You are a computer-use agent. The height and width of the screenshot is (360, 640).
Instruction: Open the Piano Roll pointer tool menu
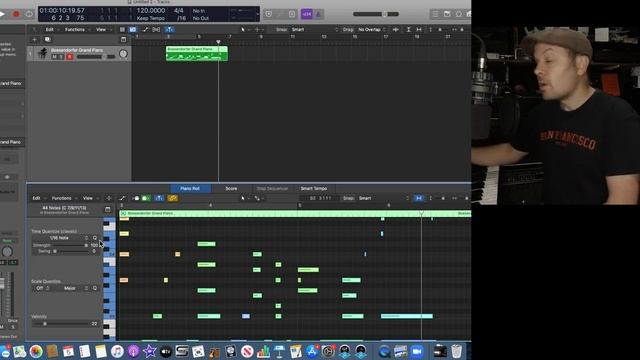coord(244,198)
